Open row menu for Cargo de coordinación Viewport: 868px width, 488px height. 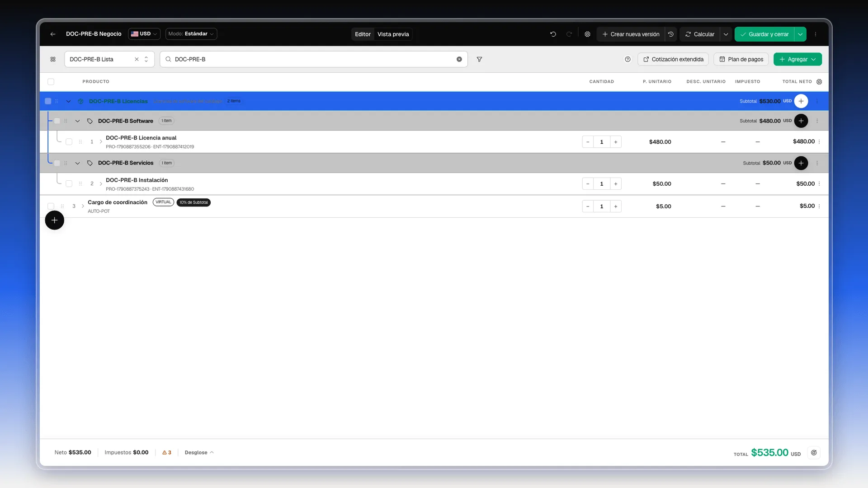coord(819,206)
